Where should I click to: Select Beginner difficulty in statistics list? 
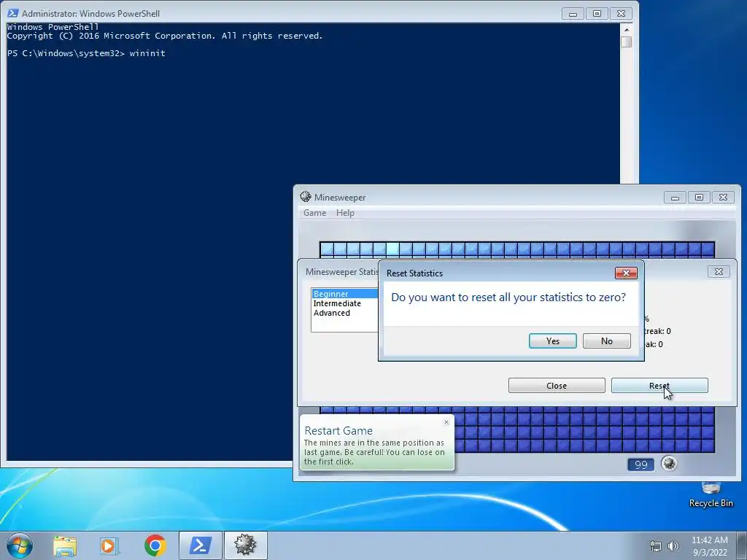coord(345,294)
